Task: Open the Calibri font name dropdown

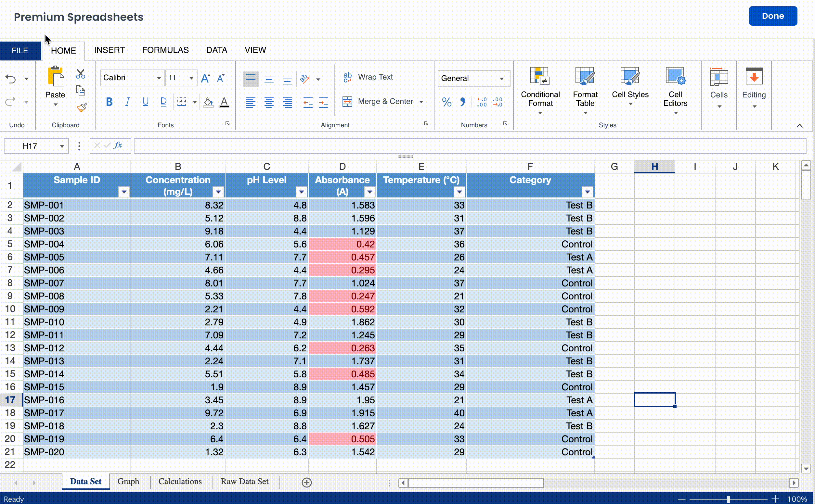Action: coord(159,78)
